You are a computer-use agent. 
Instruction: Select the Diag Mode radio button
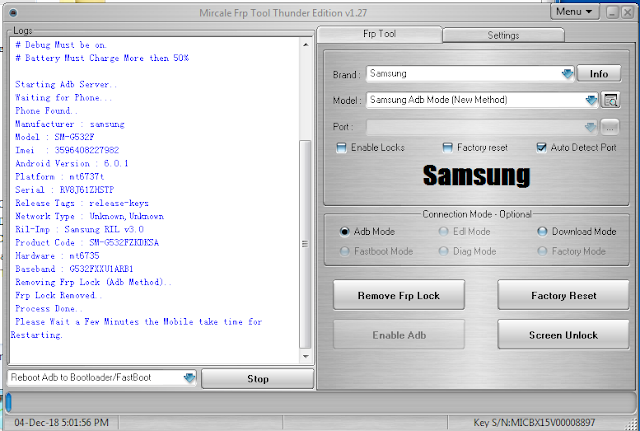tap(443, 251)
